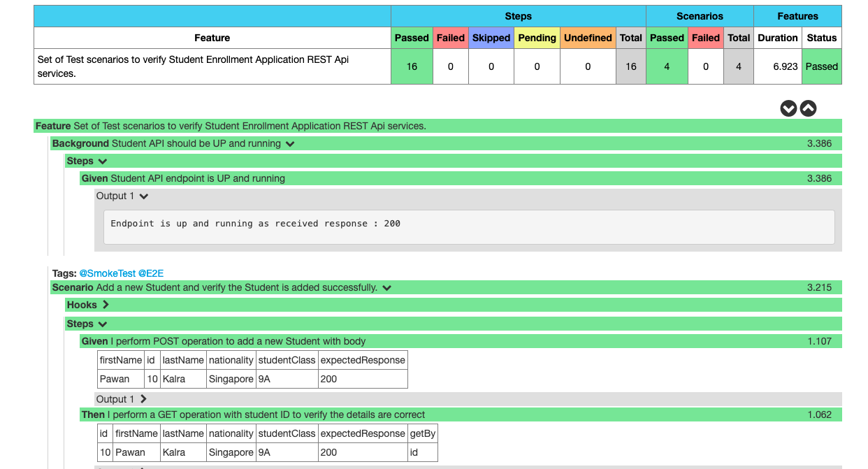
Task: Collapse the "Add a new Student" scenario
Action: point(387,287)
